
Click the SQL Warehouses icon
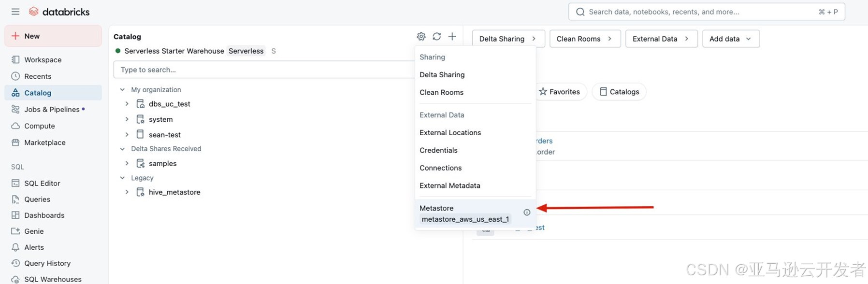[15, 279]
